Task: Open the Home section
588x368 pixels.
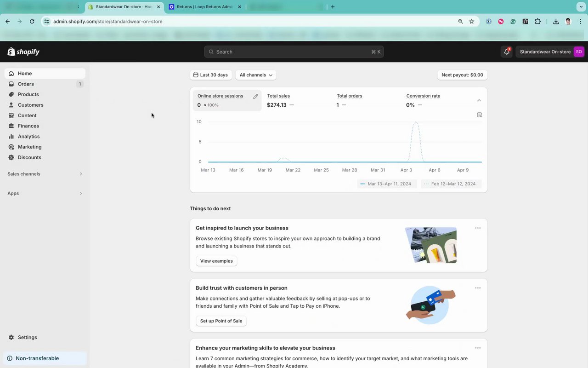Action: coord(45,74)
